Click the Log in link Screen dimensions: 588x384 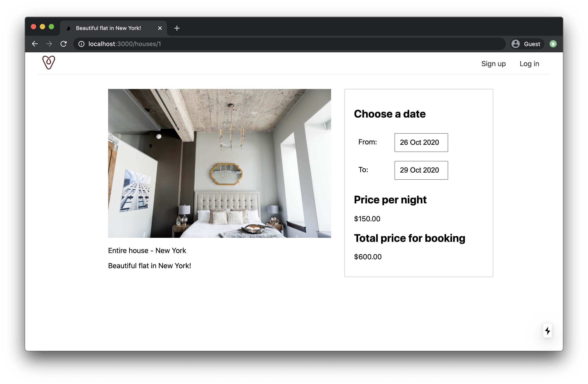(x=529, y=64)
